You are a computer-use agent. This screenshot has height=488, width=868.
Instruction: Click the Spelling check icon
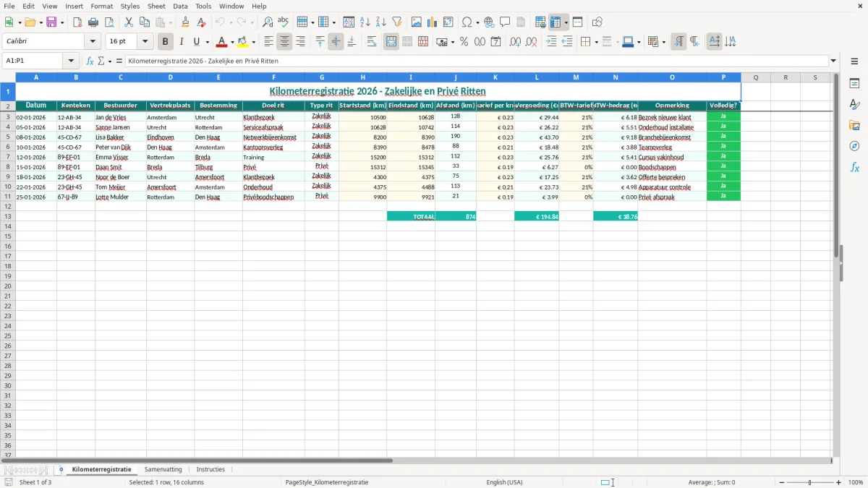point(284,22)
